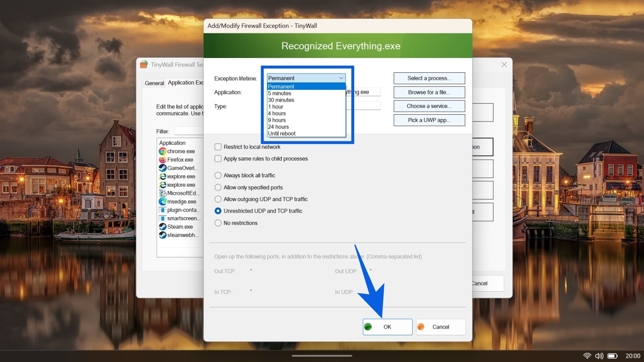The width and height of the screenshot is (644, 362).
Task: Choose Permanent in lifetime dropdown list
Action: click(306, 86)
